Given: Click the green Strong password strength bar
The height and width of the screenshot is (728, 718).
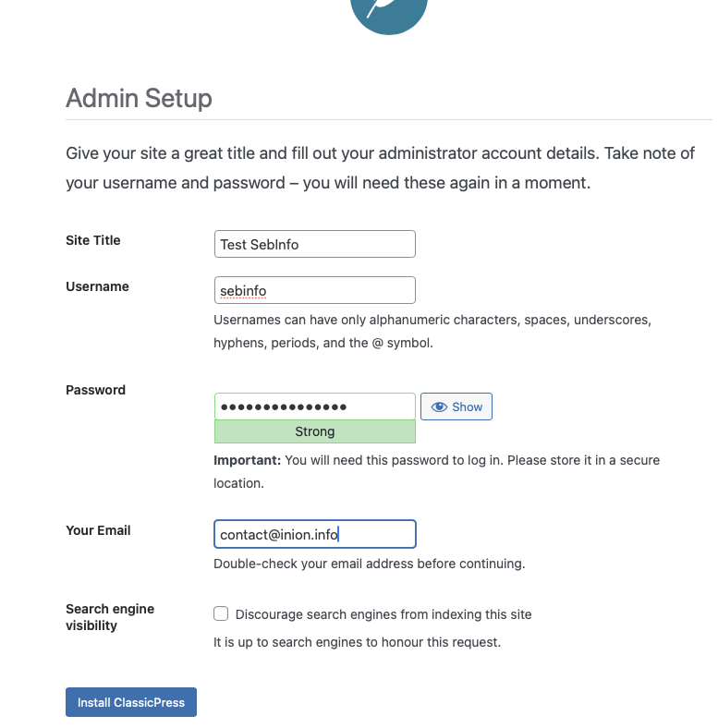Looking at the screenshot, I should 314,431.
